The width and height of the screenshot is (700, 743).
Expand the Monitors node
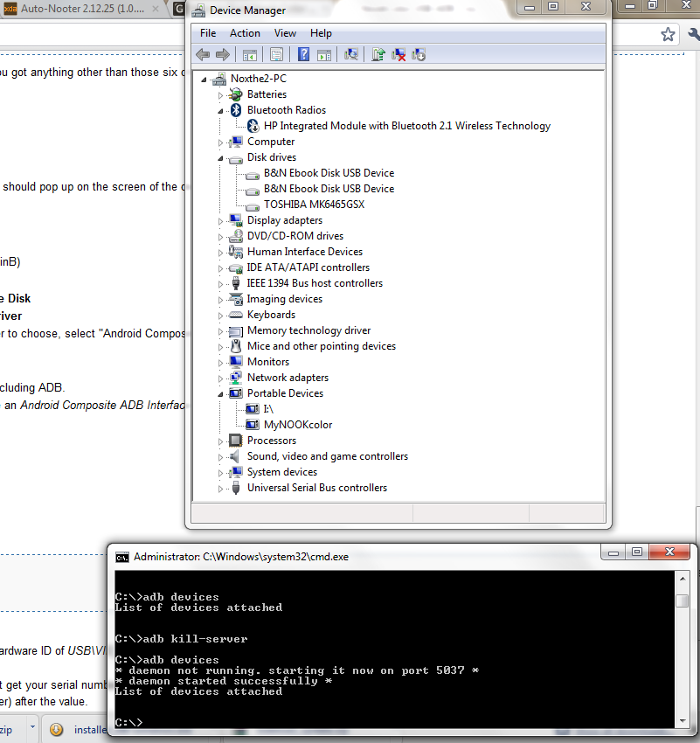click(220, 363)
